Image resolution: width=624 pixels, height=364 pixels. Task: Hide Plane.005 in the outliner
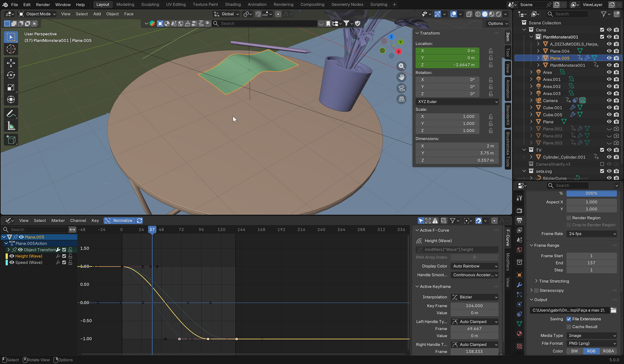609,58
